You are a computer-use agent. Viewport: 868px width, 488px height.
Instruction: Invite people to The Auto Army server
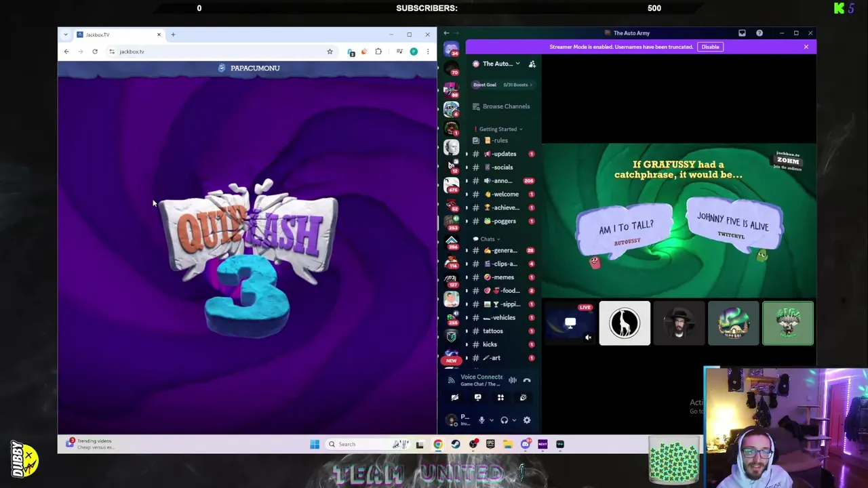tap(532, 64)
